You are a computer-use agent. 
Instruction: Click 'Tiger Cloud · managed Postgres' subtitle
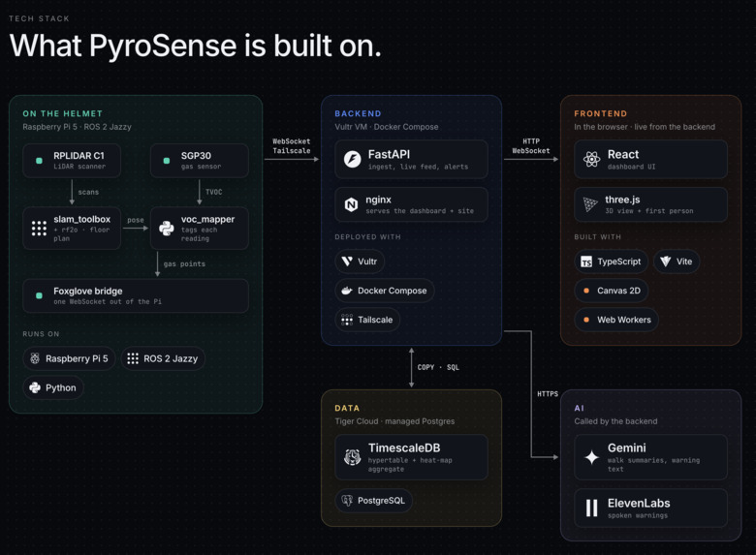[x=394, y=421]
